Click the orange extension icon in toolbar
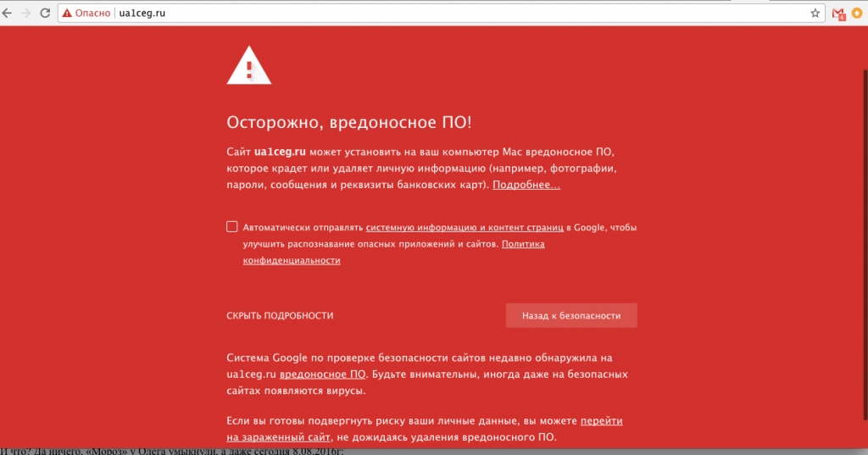868x455 pixels. [x=857, y=14]
